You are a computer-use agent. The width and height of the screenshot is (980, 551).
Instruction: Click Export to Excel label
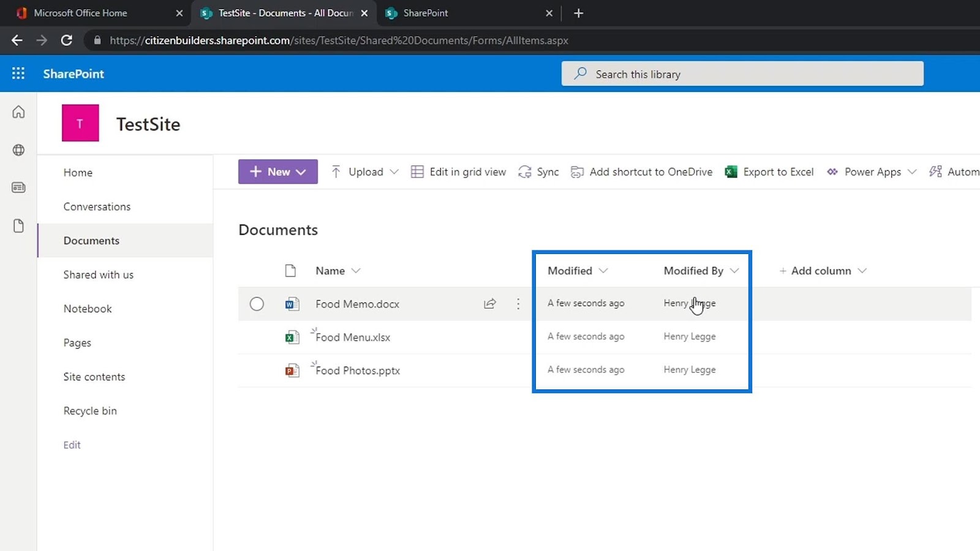pos(778,172)
